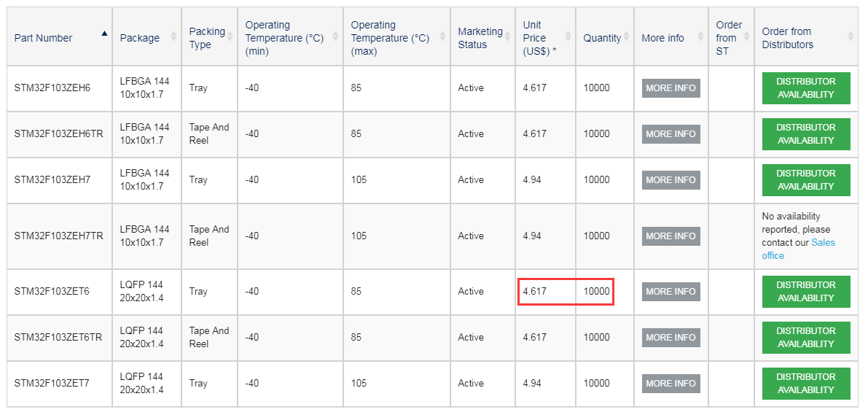
Task: Sort by Operating Temperature max column
Action: click(x=442, y=36)
